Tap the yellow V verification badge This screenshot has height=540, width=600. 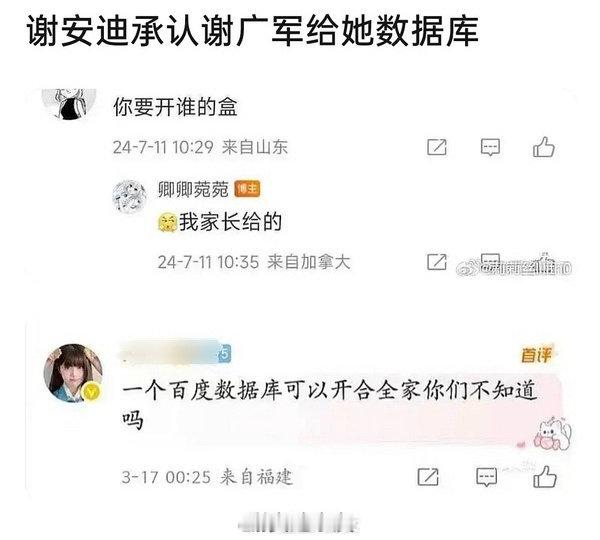coord(91,392)
